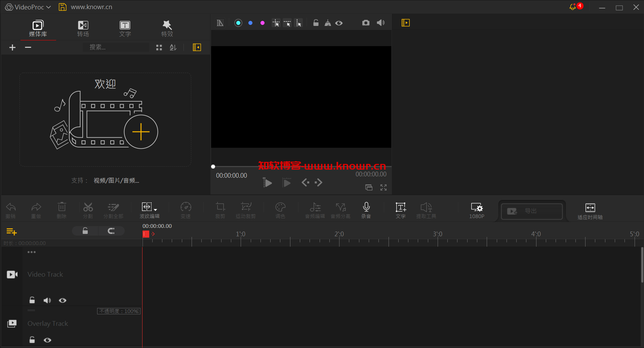This screenshot has width=644, height=348.
Task: Choose the vertical guide pointer tool
Action: (x=298, y=23)
